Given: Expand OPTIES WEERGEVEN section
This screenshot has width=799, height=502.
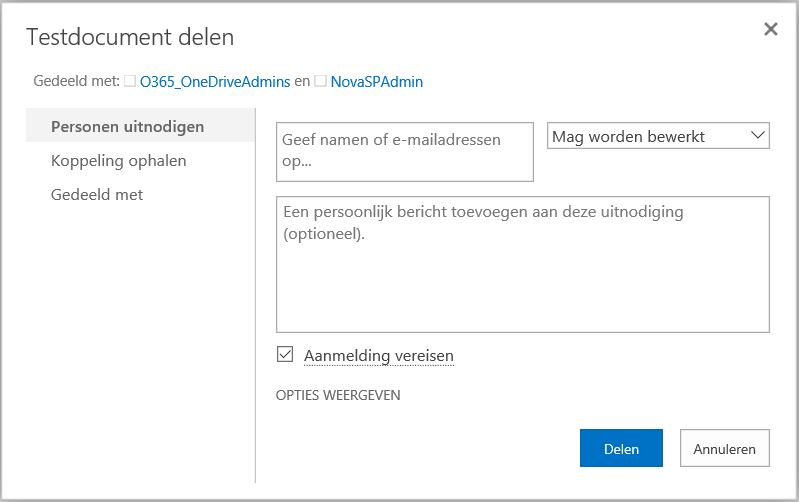Looking at the screenshot, I should coord(338,395).
